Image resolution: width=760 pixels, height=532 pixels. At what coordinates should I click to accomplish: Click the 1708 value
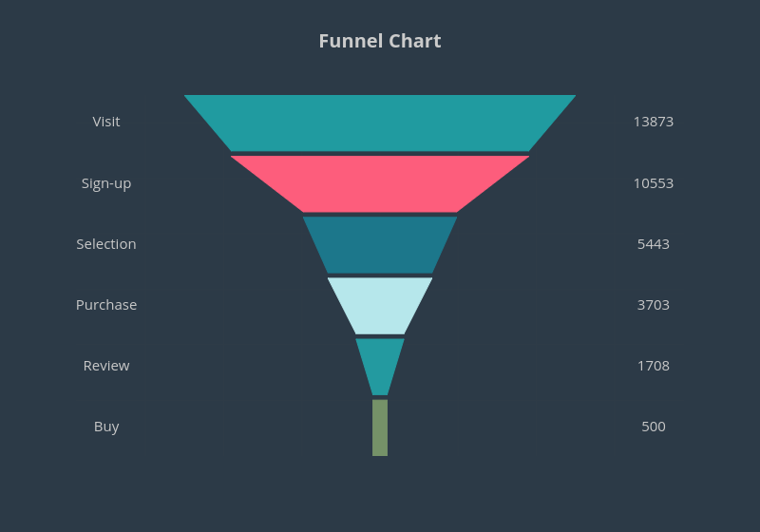click(x=654, y=366)
